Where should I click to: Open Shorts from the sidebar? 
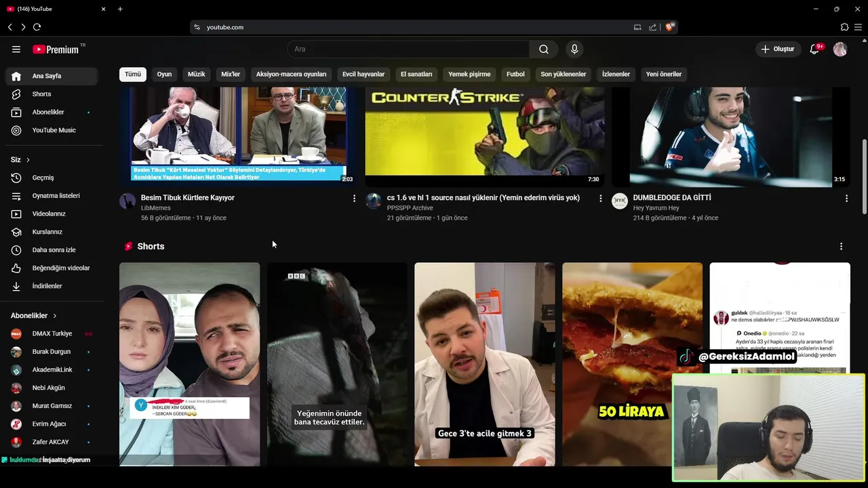click(x=52, y=94)
